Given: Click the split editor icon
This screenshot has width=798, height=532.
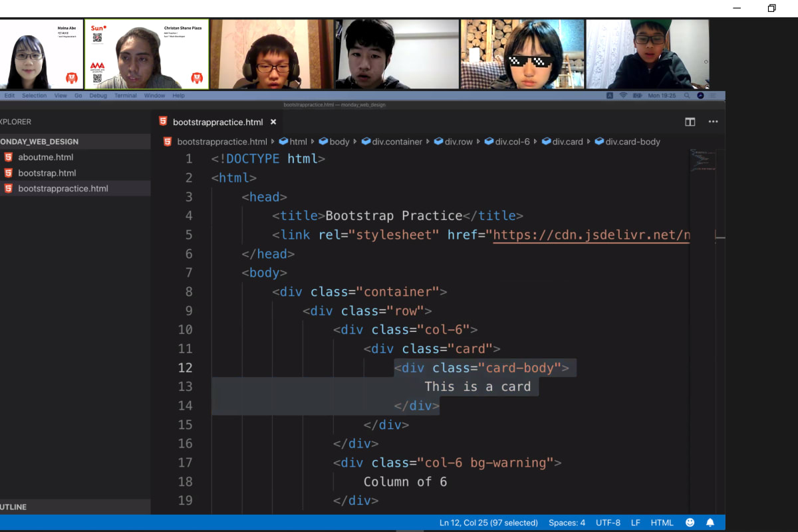Looking at the screenshot, I should [690, 122].
